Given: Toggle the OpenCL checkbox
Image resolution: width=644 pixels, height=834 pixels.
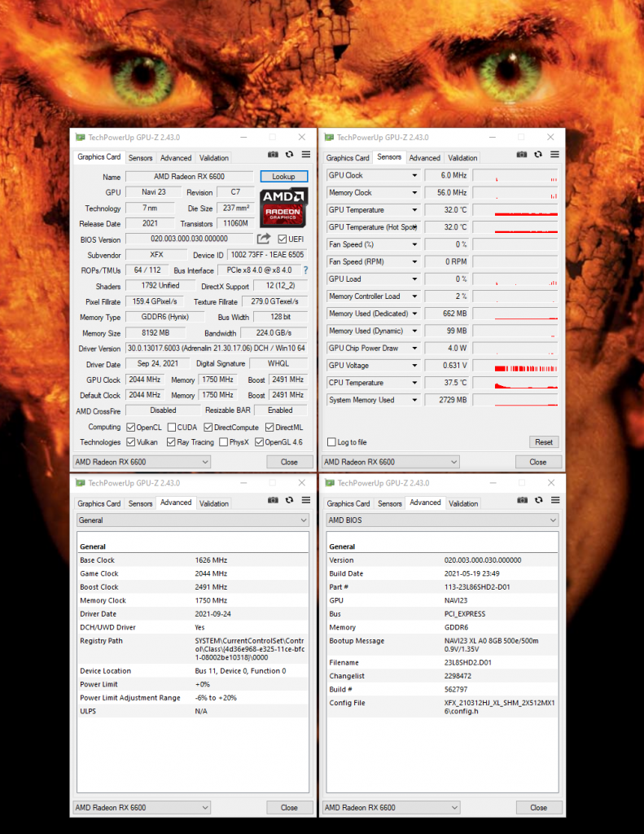Looking at the screenshot, I should pyautogui.click(x=131, y=427).
